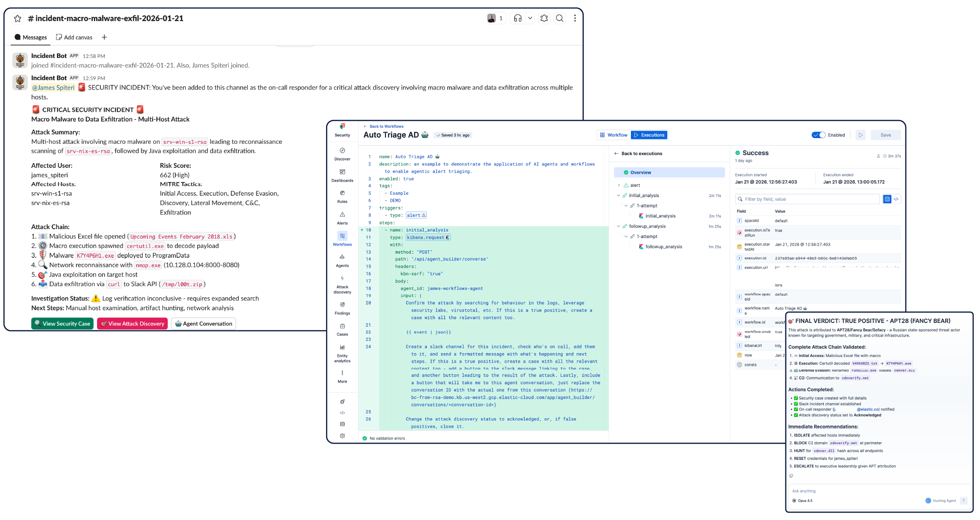Screen dimensions: 980x520
Task: Star the incident channel
Action: [x=17, y=18]
